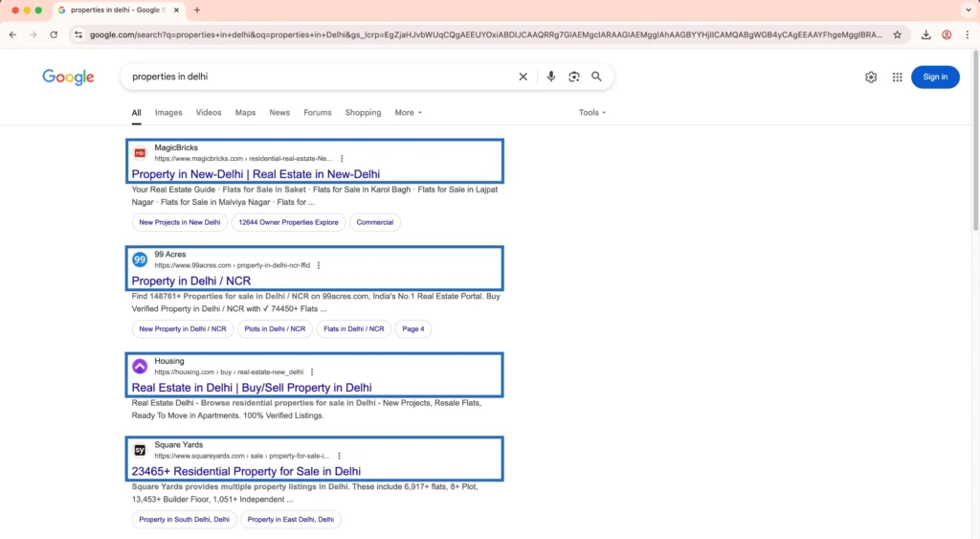980x539 pixels.
Task: Click the browser address bar URL
Action: (485, 35)
